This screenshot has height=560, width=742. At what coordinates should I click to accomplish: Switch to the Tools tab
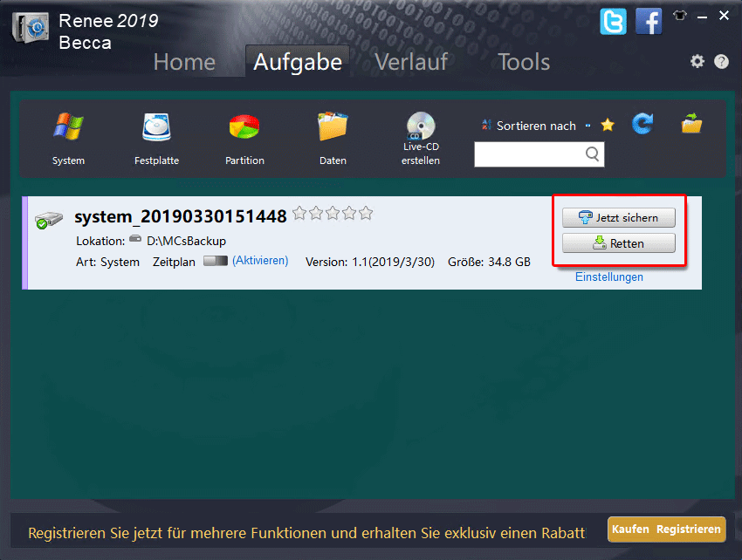[524, 62]
